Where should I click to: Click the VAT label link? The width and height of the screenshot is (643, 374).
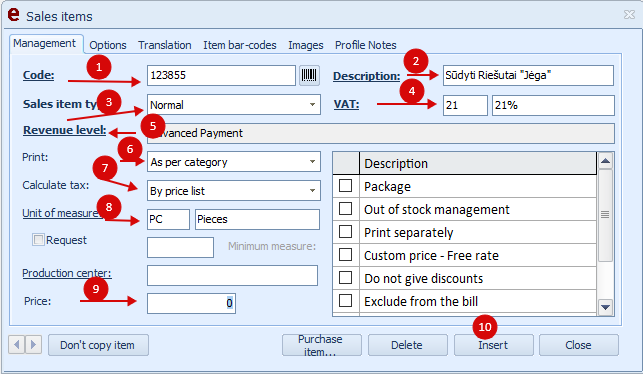click(346, 104)
